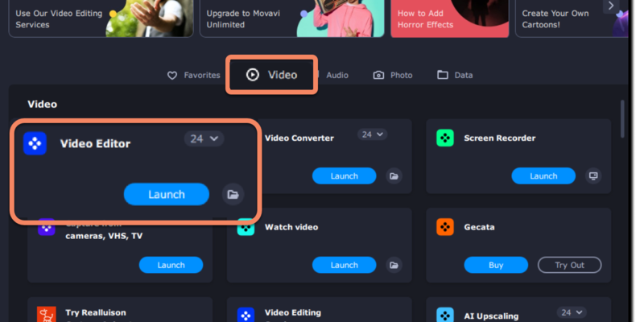Screen dimensions: 644x322
Task: Click the camera icon on Photo tab
Action: tap(378, 75)
